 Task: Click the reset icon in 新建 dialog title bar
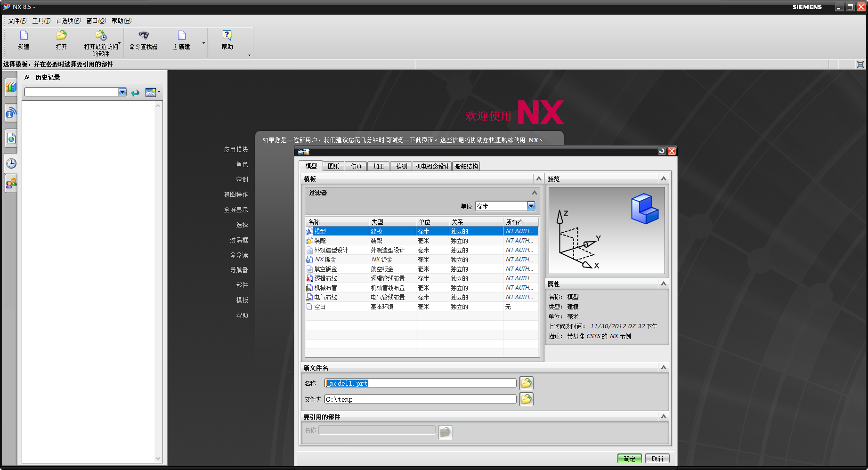(x=662, y=151)
